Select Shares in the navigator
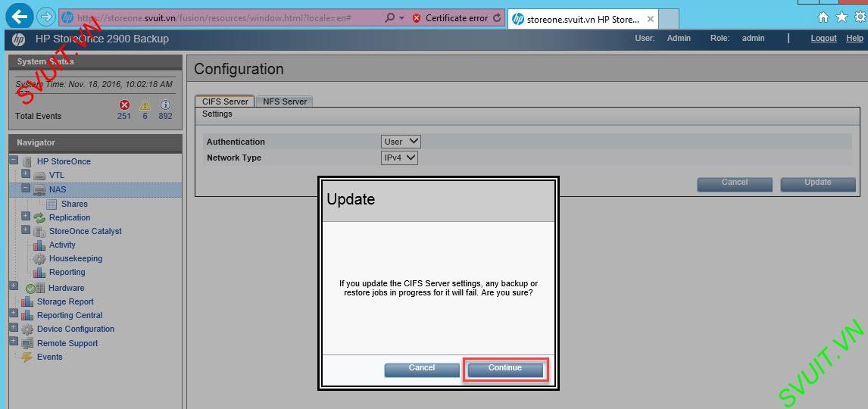This screenshot has height=409, width=868. coord(74,204)
